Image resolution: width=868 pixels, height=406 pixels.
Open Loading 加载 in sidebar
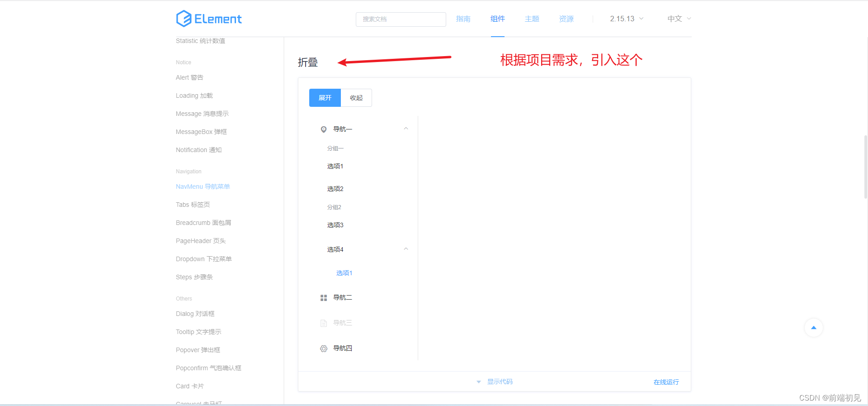click(194, 96)
